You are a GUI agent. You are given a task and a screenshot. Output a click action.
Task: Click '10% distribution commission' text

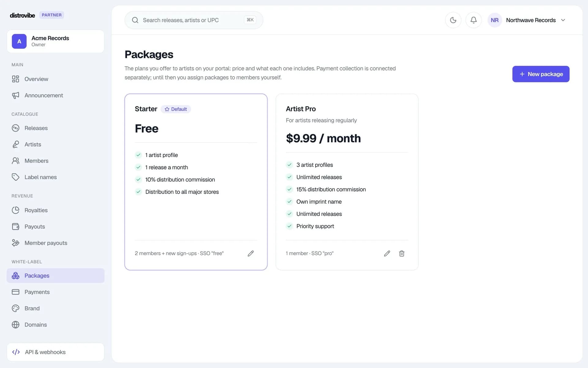180,180
